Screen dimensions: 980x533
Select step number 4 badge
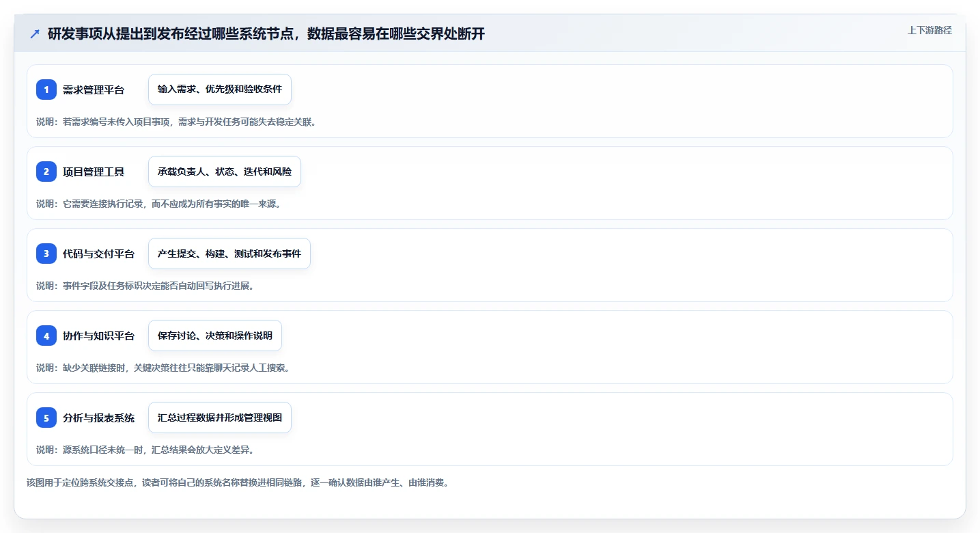click(x=46, y=336)
